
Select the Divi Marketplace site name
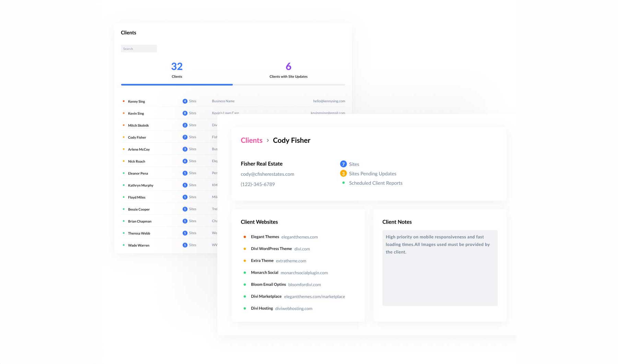[x=266, y=296]
